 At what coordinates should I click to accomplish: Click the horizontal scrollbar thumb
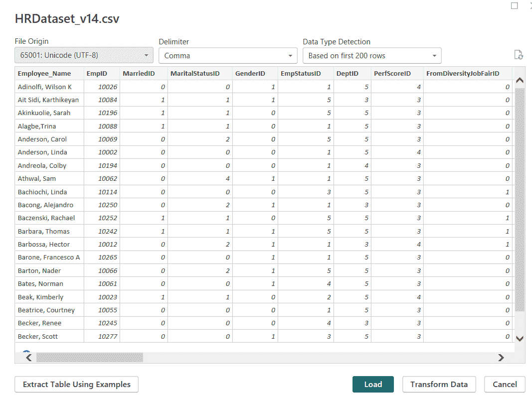coord(90,358)
